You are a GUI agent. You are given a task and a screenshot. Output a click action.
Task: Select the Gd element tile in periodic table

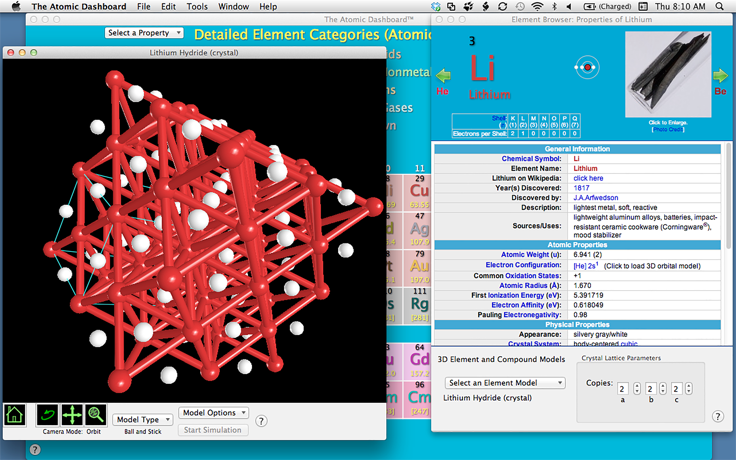tap(419, 361)
